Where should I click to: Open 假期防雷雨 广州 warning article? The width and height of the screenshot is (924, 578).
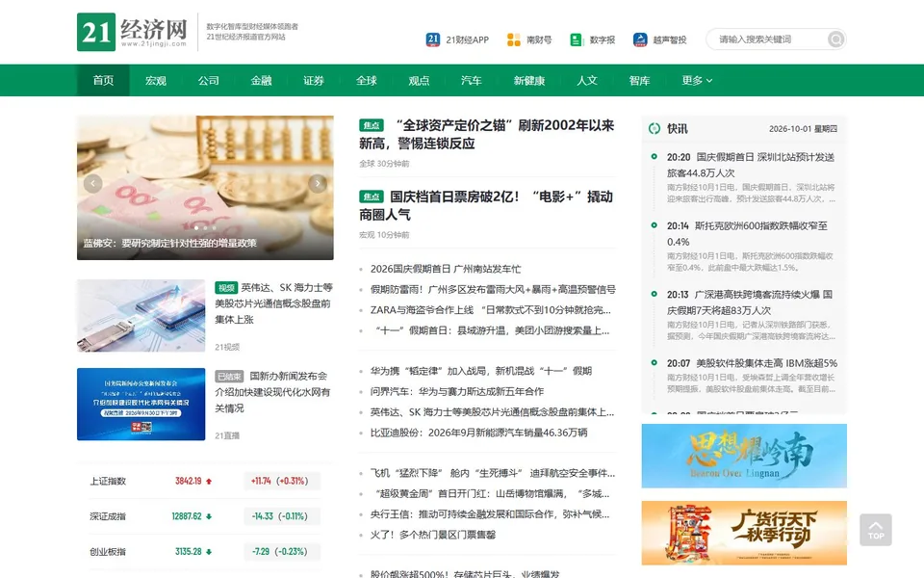click(493, 290)
